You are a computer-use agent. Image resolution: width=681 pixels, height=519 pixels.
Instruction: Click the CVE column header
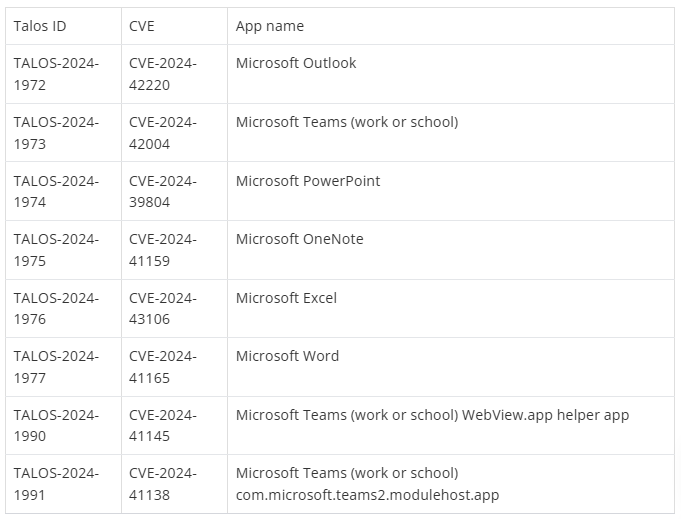pos(142,26)
